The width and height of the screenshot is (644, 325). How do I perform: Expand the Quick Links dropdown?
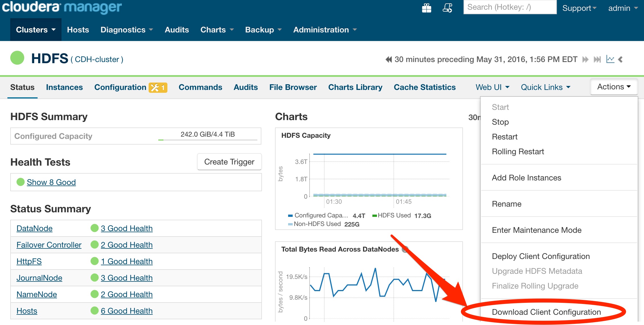click(x=545, y=87)
